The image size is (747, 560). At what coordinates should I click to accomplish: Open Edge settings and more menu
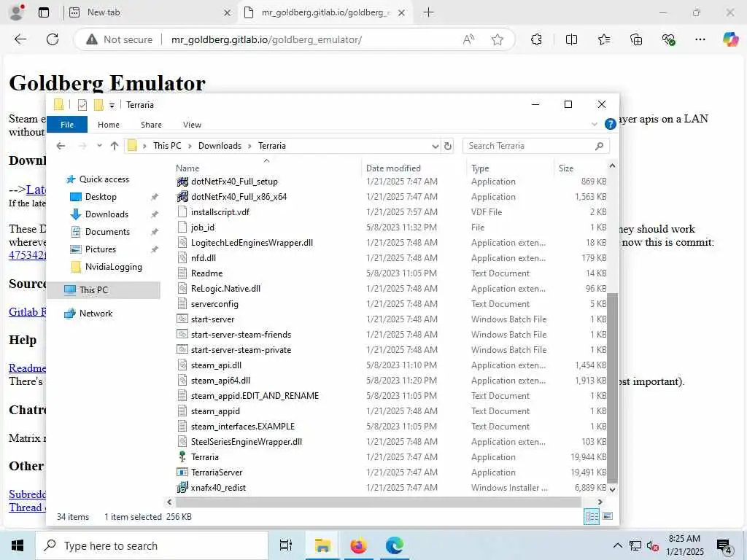700,39
